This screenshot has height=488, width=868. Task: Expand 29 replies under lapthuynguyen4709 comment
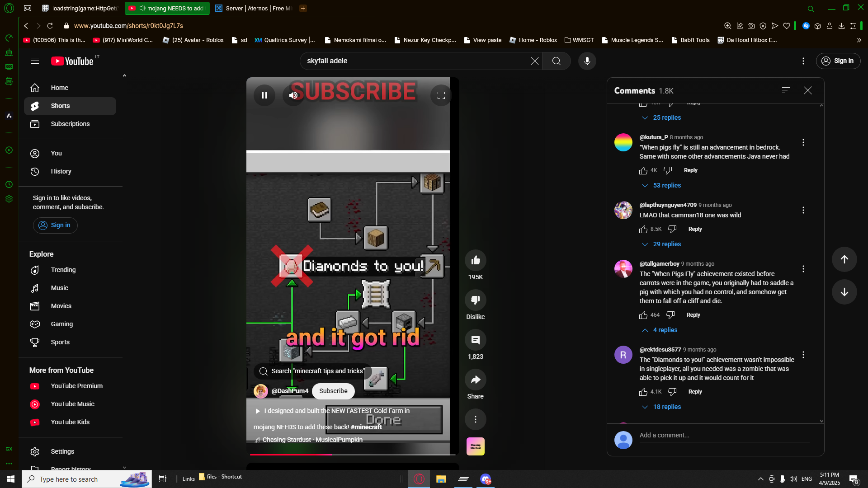(x=661, y=244)
